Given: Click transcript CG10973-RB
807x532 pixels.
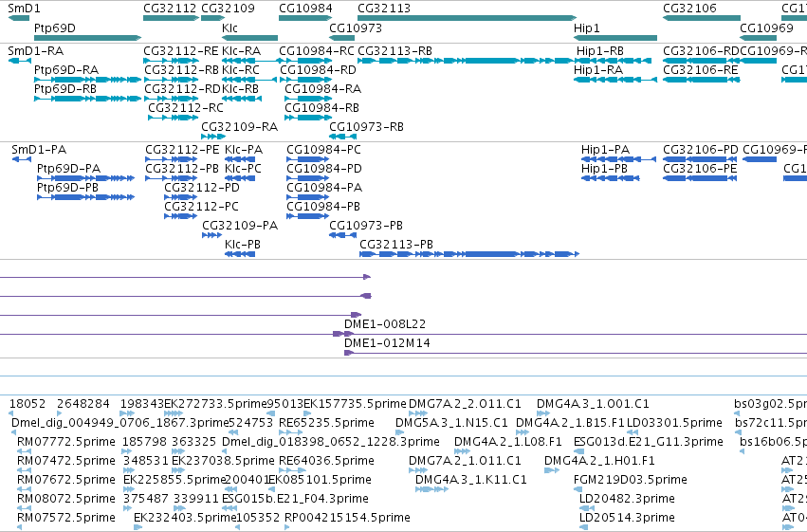Looking at the screenshot, I should pyautogui.click(x=366, y=127).
